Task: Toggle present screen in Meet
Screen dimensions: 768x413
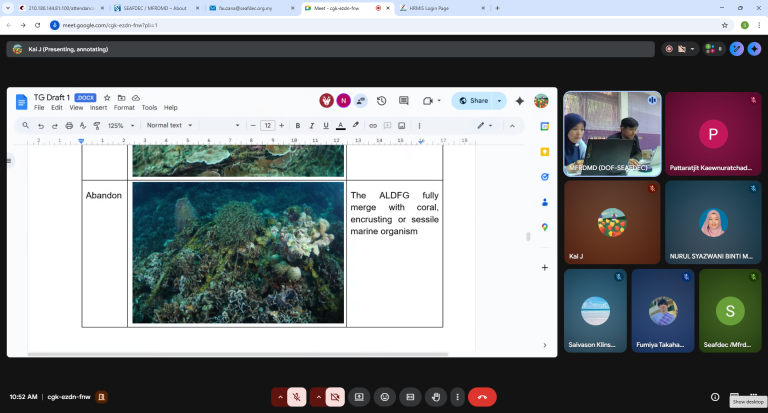Action: coord(359,397)
